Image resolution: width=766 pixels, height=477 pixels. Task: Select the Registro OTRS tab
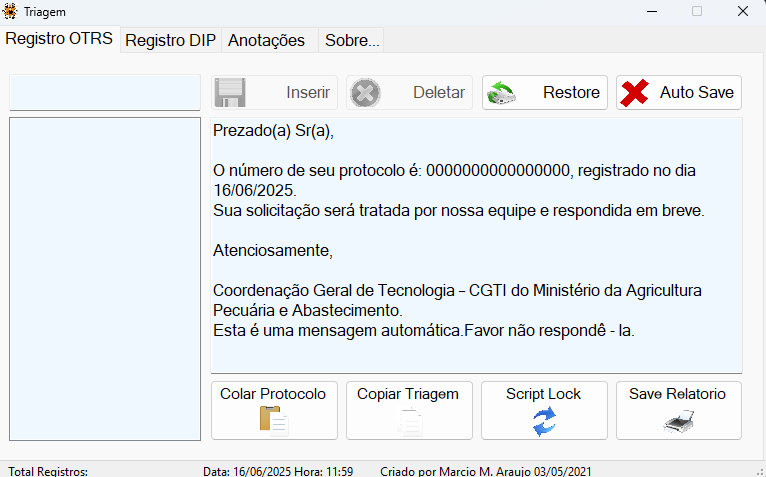60,39
